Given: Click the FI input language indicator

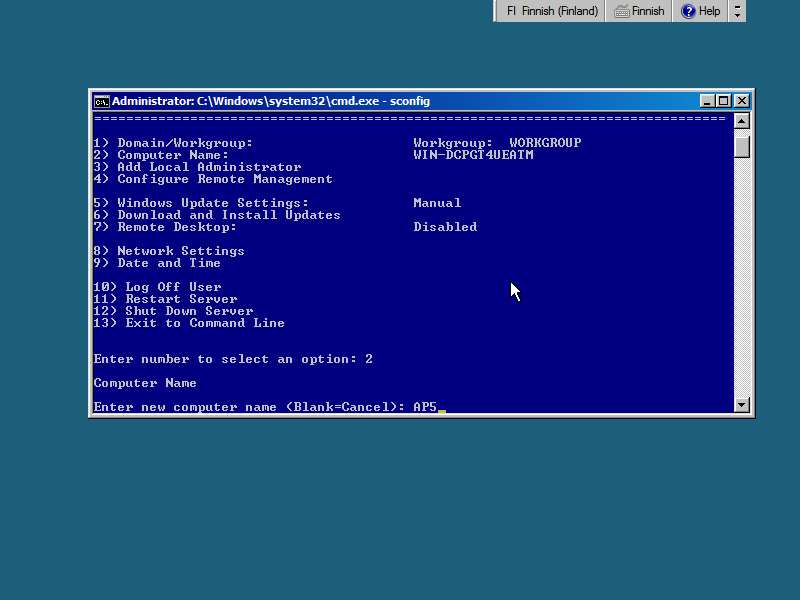Looking at the screenshot, I should 511,11.
